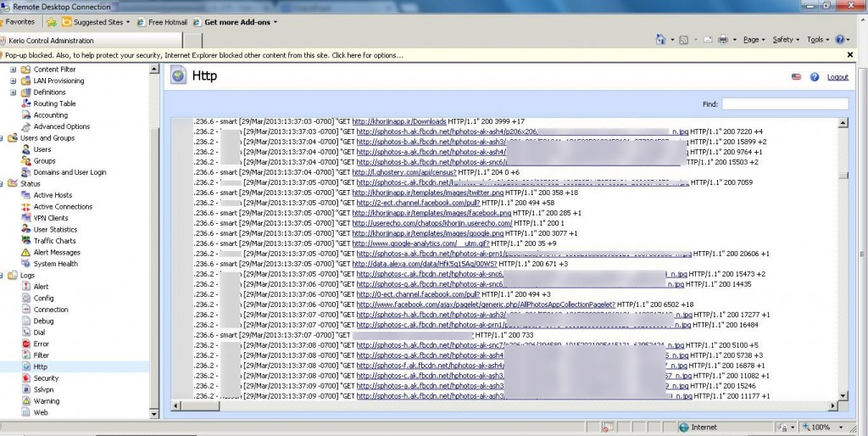The height and width of the screenshot is (436, 868).
Task: Open the Accounting section
Action: click(50, 115)
